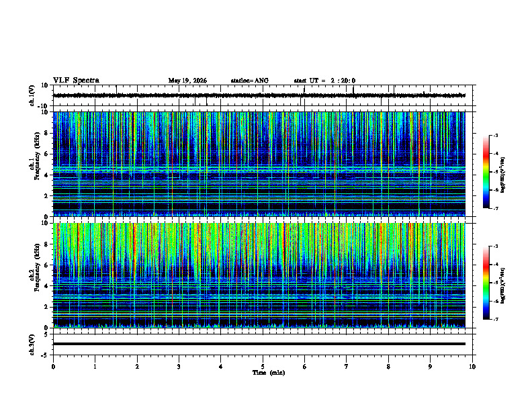The image size is (532, 411).
Task: Click the VLF Spectra title text
Action: tap(76, 81)
